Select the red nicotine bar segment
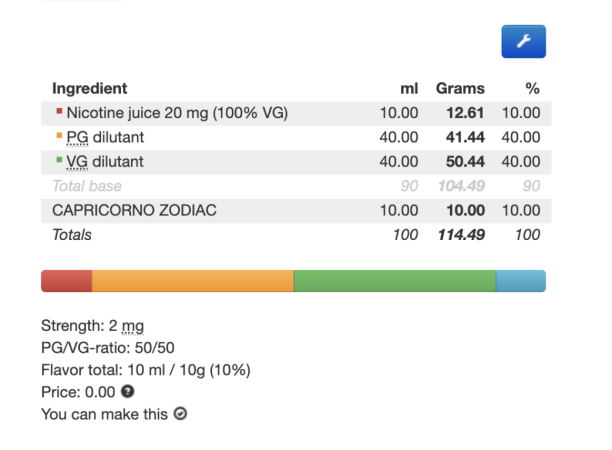The image size is (612, 450). click(66, 281)
